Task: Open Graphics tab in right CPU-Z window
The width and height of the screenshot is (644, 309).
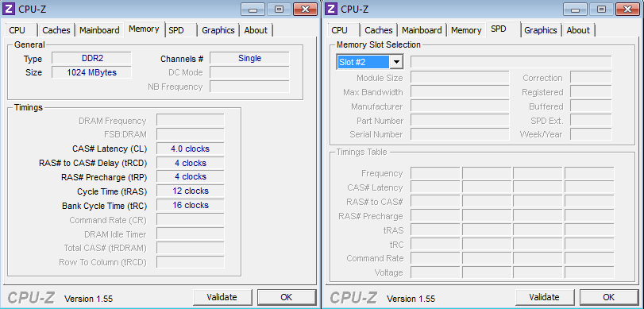Action: [x=541, y=30]
